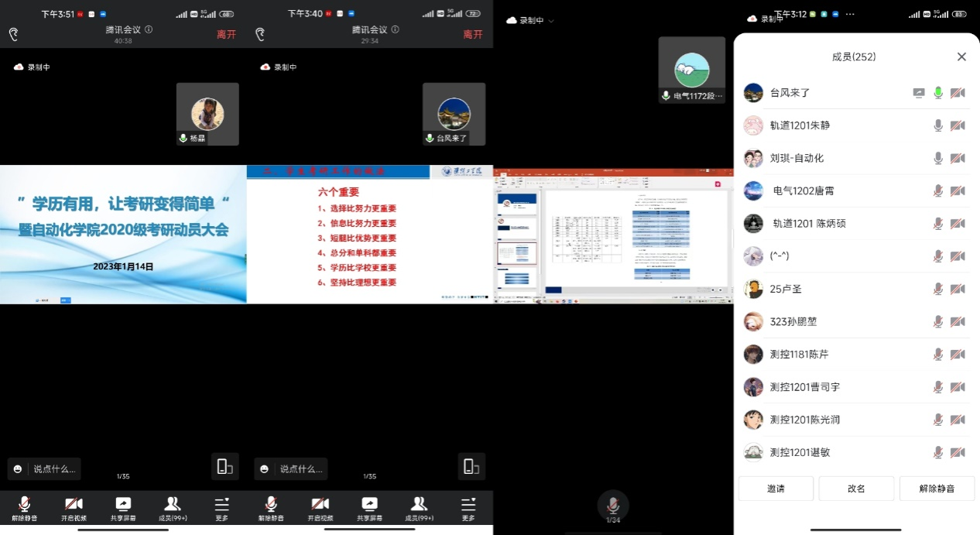Open 成员(99+) in the meeting showing 杨晶
Screen dimensions: 980x535
pos(173,508)
